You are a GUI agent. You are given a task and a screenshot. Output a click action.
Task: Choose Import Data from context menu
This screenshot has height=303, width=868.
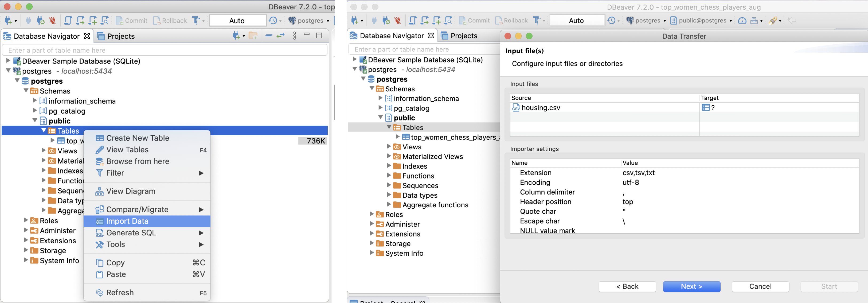click(127, 221)
